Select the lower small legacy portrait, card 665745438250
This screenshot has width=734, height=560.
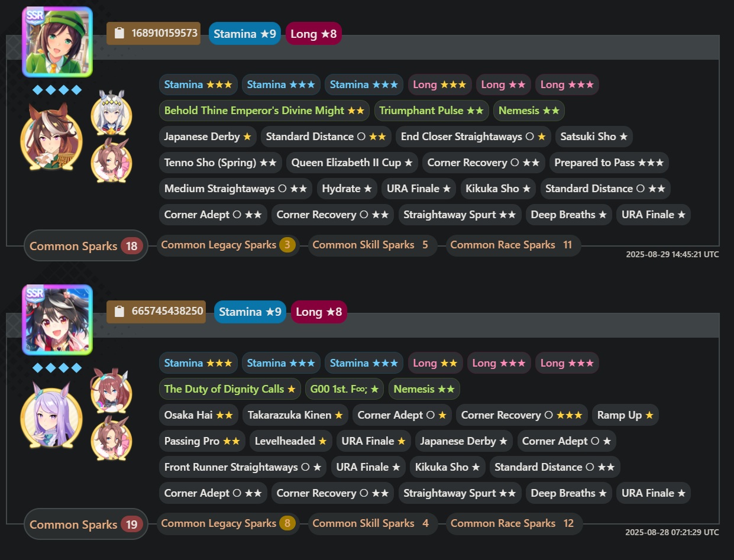(x=111, y=438)
